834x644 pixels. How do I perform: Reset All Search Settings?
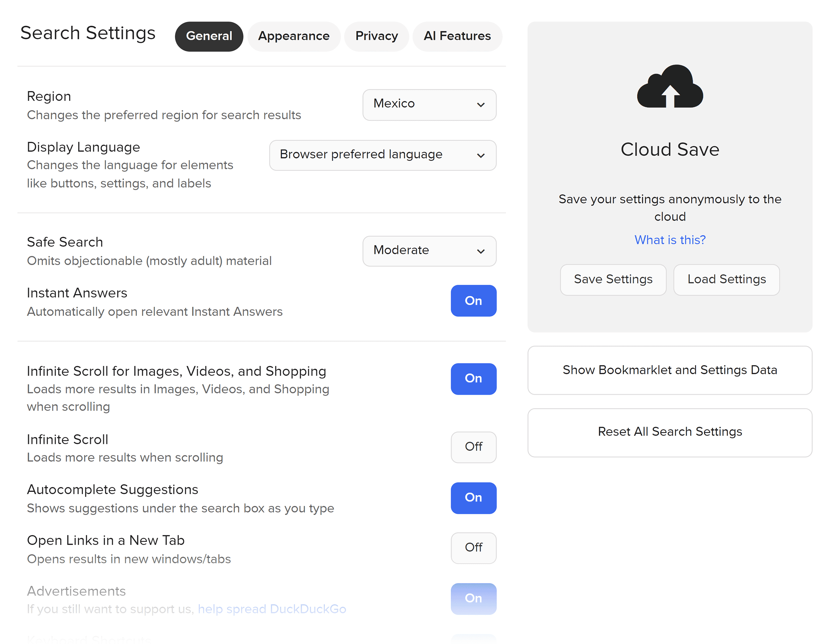[x=670, y=432]
